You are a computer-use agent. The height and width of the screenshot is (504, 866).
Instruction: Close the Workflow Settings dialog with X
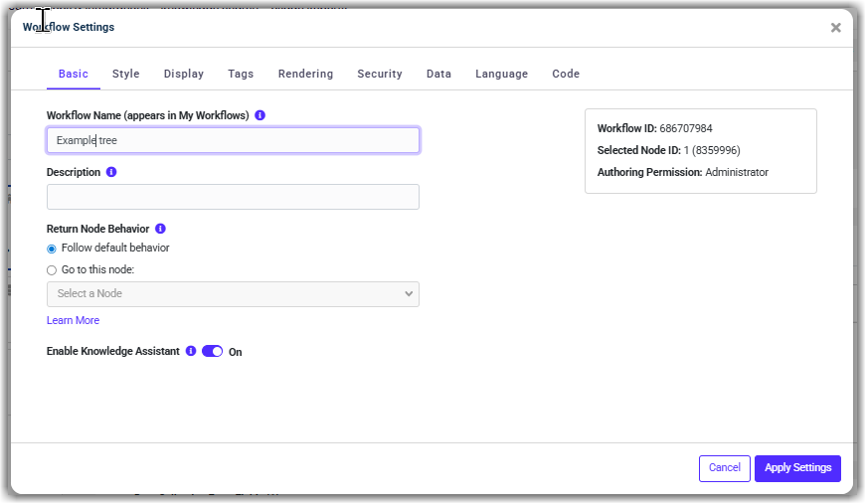pyautogui.click(x=835, y=28)
